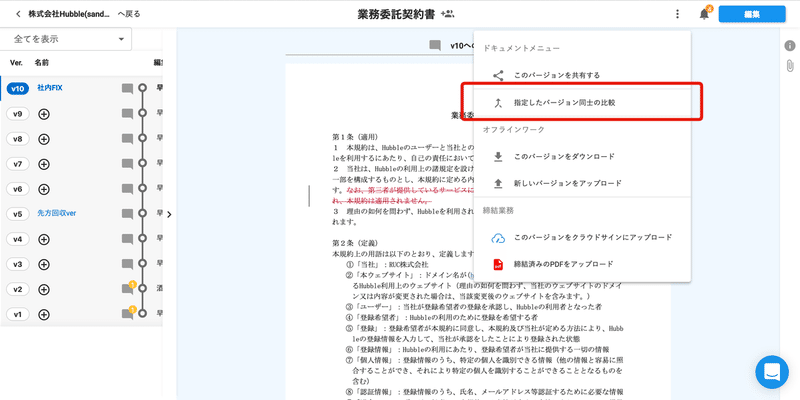The width and height of the screenshot is (800, 400).
Task: Click the へ戻る text in the header
Action: pos(129,14)
